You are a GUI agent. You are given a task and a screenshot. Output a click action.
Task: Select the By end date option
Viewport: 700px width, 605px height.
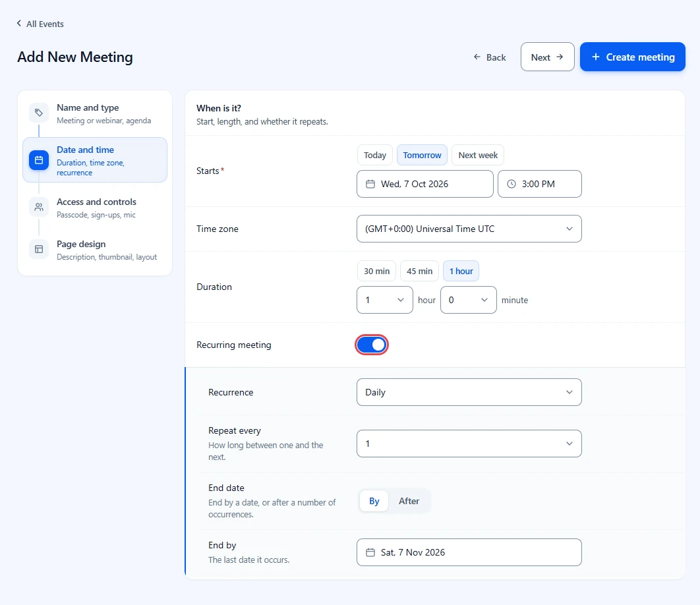[374, 501]
